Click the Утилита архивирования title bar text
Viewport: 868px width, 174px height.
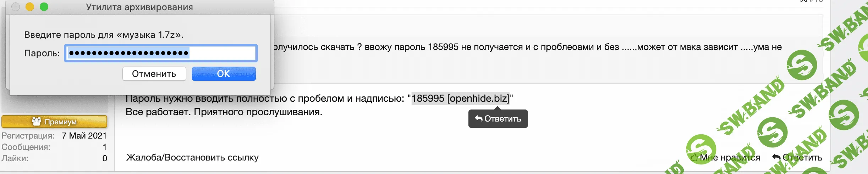(139, 7)
